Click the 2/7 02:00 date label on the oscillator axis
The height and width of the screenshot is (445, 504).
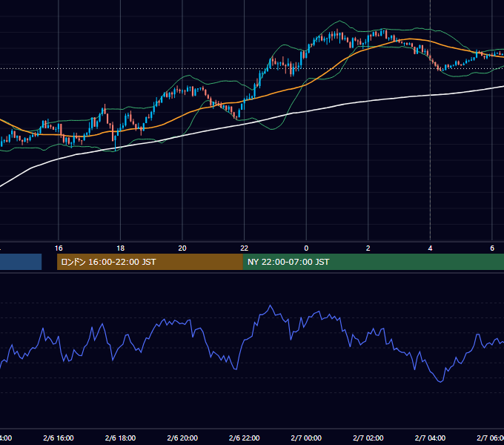coord(368,438)
